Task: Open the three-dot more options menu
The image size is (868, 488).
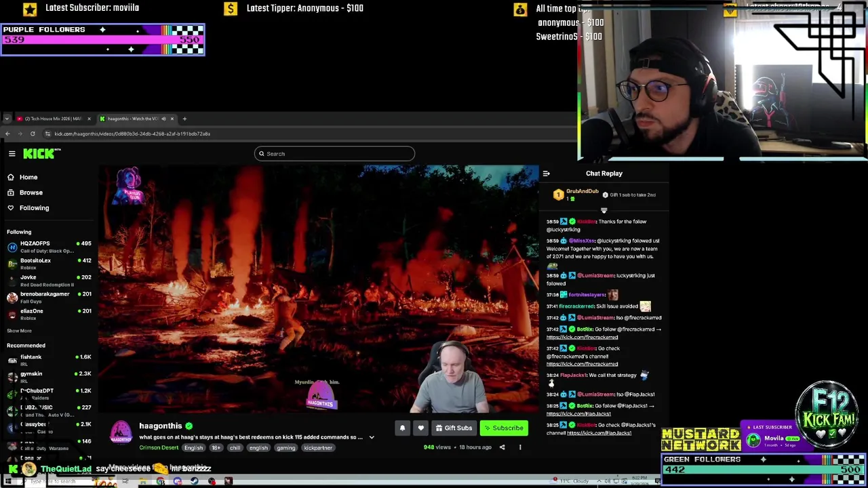Action: pyautogui.click(x=520, y=447)
